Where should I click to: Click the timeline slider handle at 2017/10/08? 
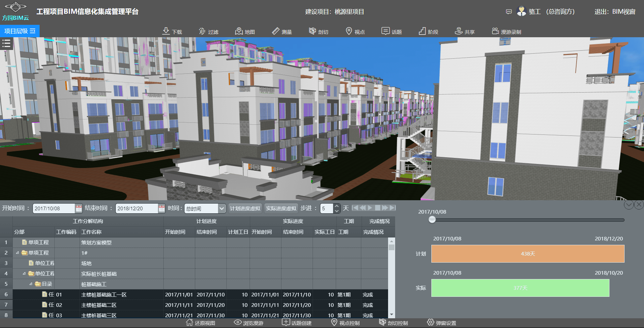click(x=432, y=220)
